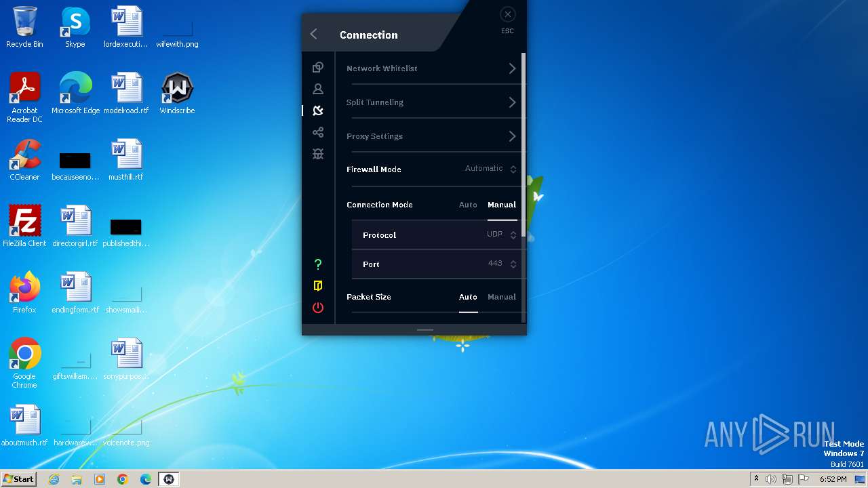
Task: Click the yellow book icon
Action: pyautogui.click(x=318, y=286)
